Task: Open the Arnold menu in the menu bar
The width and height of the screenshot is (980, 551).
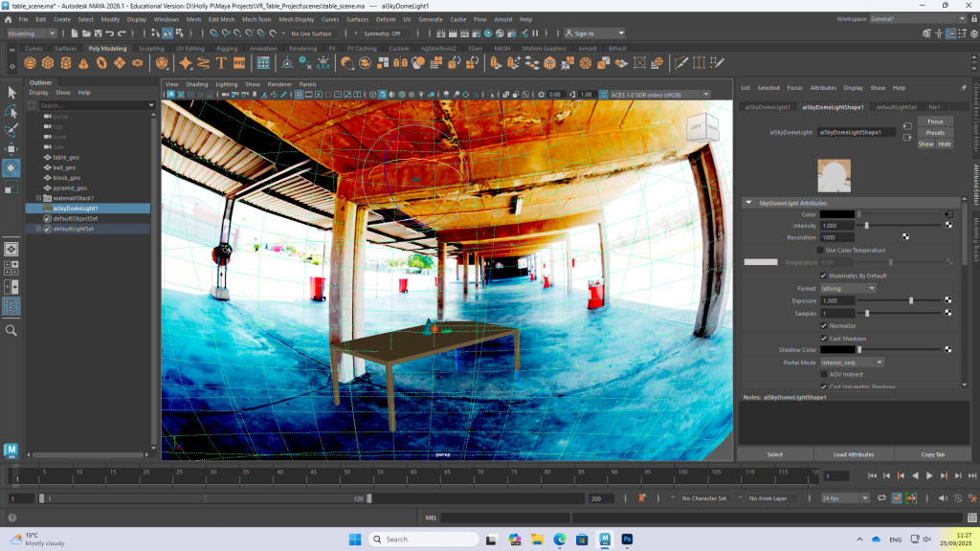Action: click(x=502, y=19)
